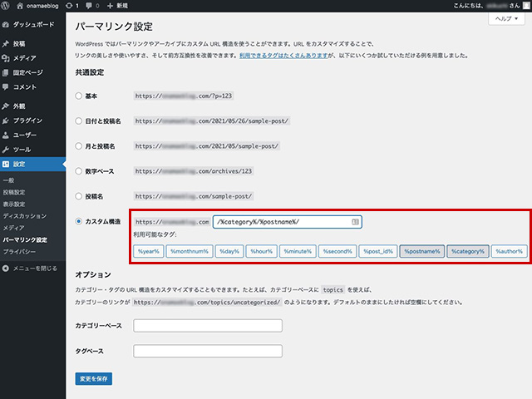Viewport: 532px width, 399px height.
Task: Click the メディア sidebar icon
Action: pos(6,58)
